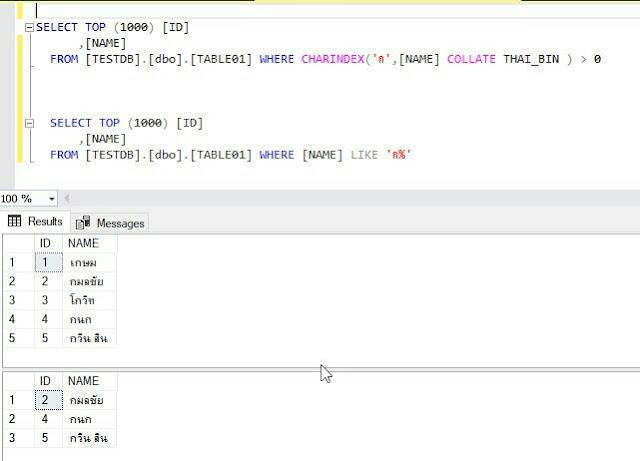
Task: Open the 100 % zoom dropdown
Action: click(52, 199)
